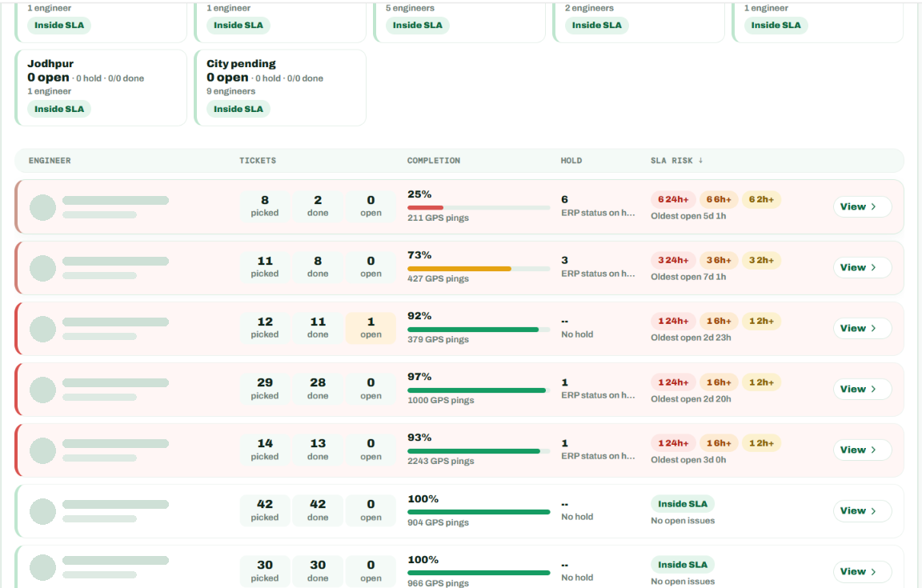
Task: Open View for the 92% completion engineer
Action: point(862,328)
